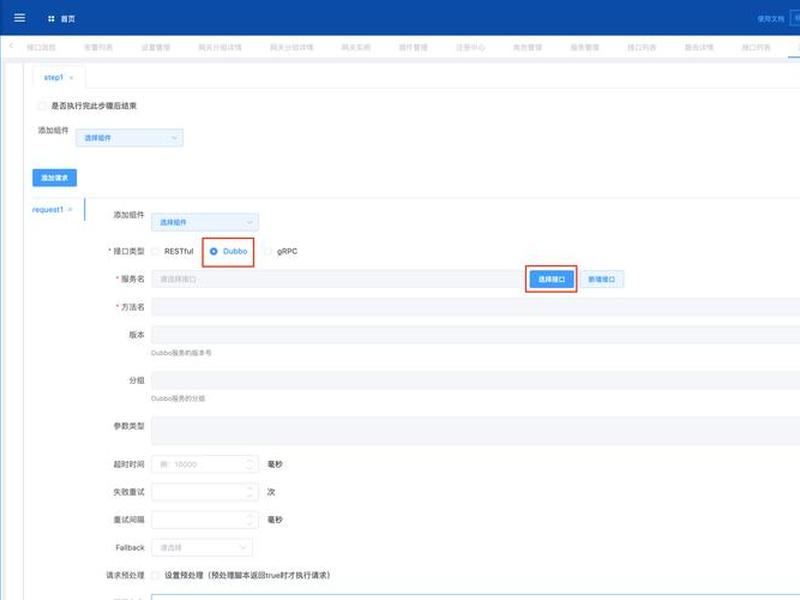This screenshot has height=600, width=800.
Task: Tick the 是否执行完此步骤后结束 checkbox
Action: pos(42,106)
